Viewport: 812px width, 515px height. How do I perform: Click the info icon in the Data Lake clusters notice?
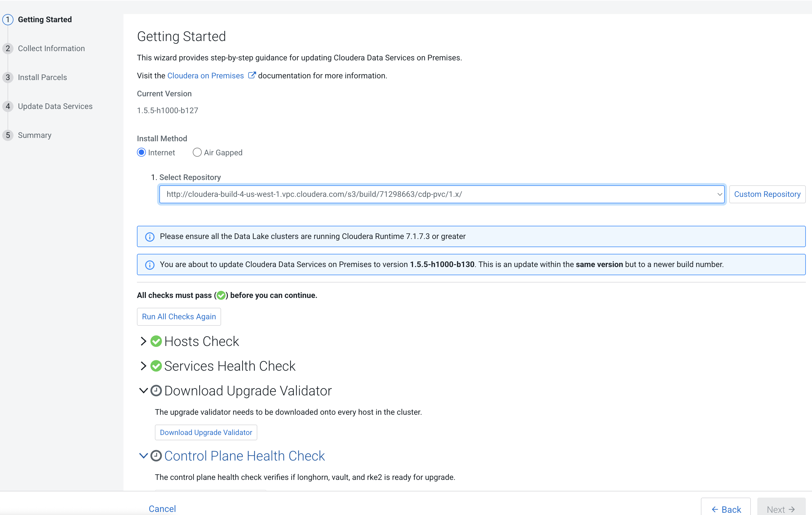[x=150, y=236]
